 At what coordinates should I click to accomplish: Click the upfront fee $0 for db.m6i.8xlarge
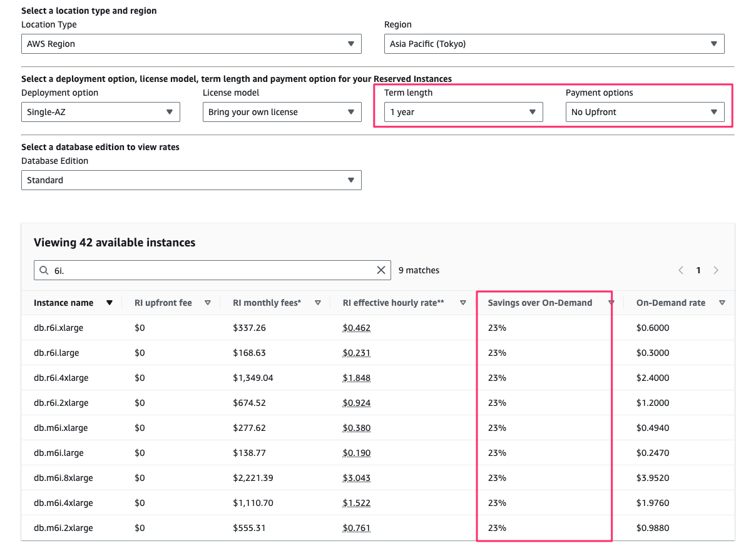pyautogui.click(x=140, y=478)
